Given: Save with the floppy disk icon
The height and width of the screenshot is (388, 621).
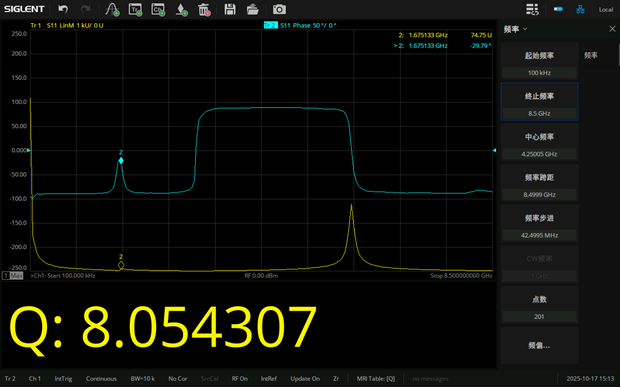Looking at the screenshot, I should [230, 9].
